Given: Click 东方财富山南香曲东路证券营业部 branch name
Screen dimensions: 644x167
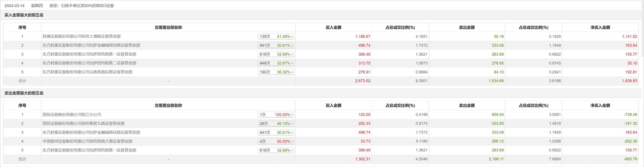Looking at the screenshot, I should 87,72.
